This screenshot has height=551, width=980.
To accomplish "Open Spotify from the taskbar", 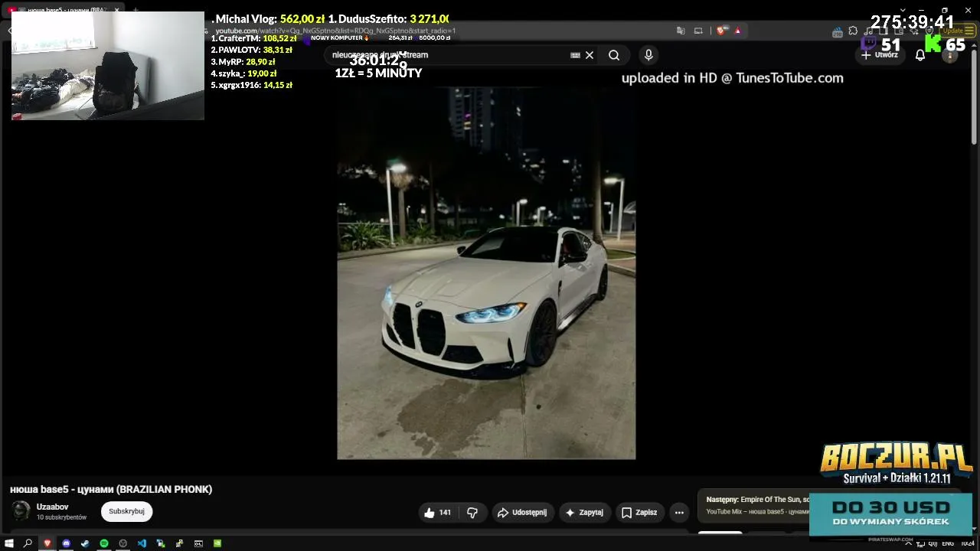I will 104,543.
